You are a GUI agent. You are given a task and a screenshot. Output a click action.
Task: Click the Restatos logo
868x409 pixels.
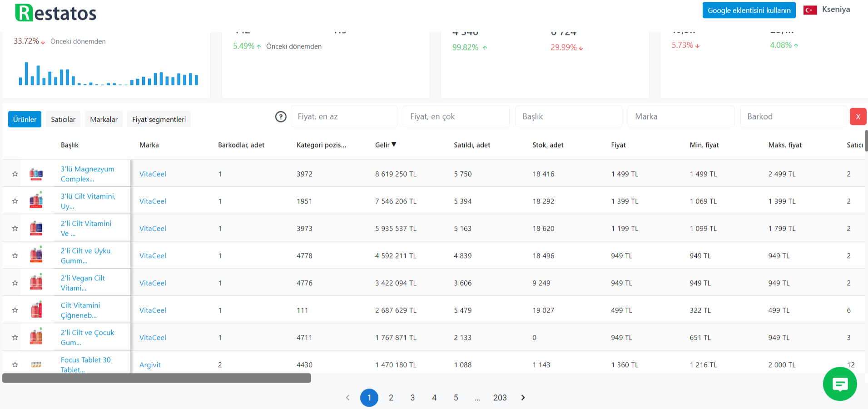pyautogui.click(x=56, y=13)
